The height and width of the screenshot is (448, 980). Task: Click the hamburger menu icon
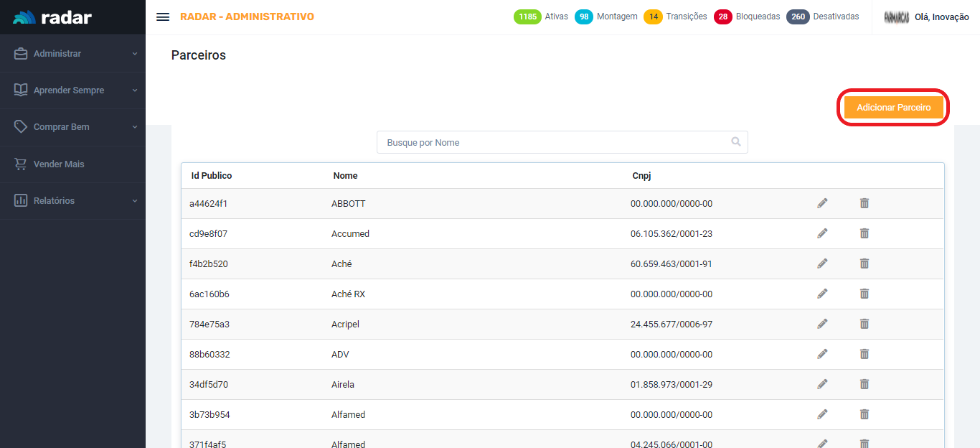coord(163,17)
